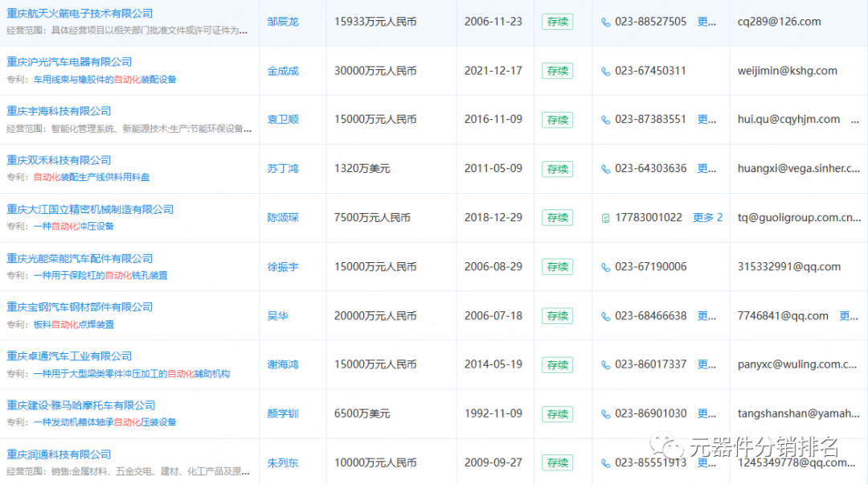Screen dimensions: 868x485
Task: Open legal representative 徐振宇
Action: [283, 266]
